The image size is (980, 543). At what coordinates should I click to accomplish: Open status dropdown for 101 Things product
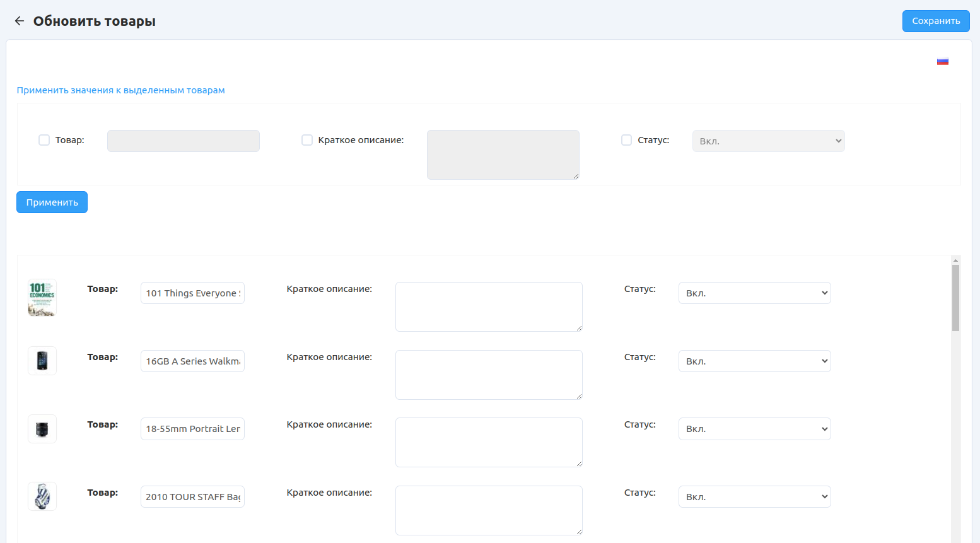754,293
